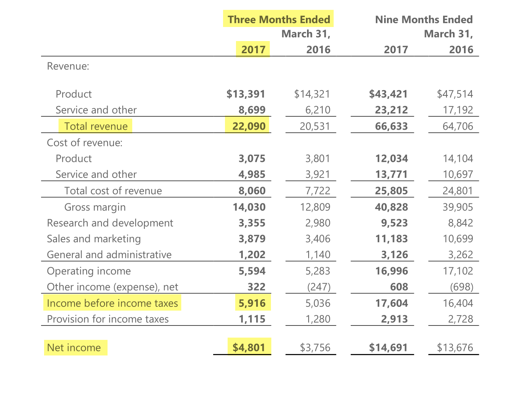Select the highlighted total revenue 22,090
Image resolution: width=532 pixels, height=403 pixels.
[249, 126]
